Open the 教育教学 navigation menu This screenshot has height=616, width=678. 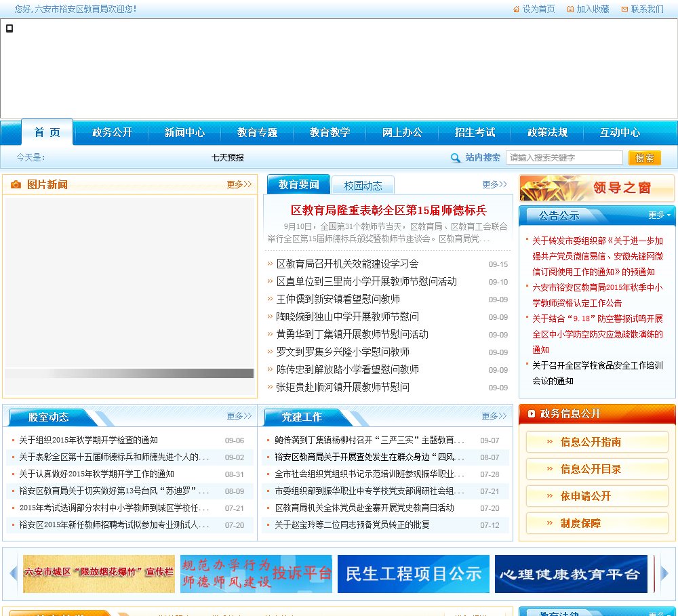pos(330,132)
